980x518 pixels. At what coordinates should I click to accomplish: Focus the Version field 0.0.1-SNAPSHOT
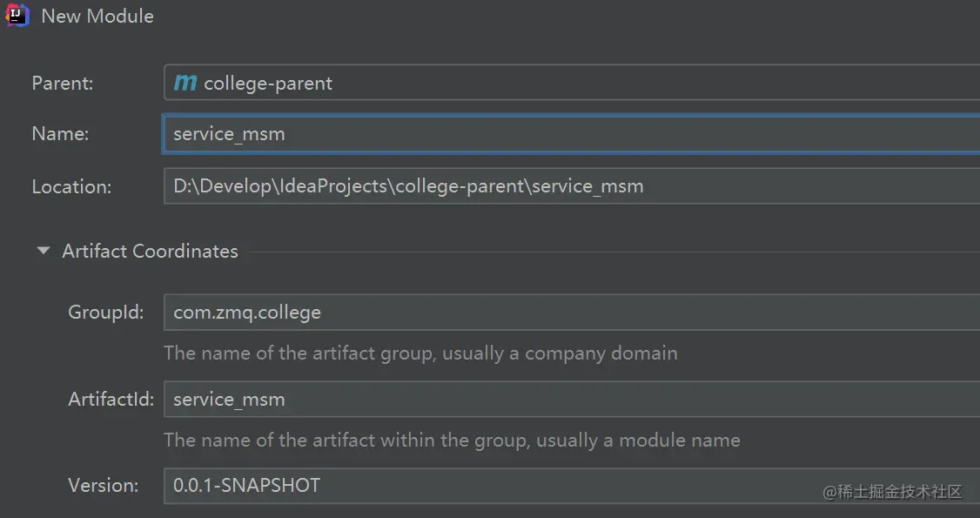coord(572,486)
